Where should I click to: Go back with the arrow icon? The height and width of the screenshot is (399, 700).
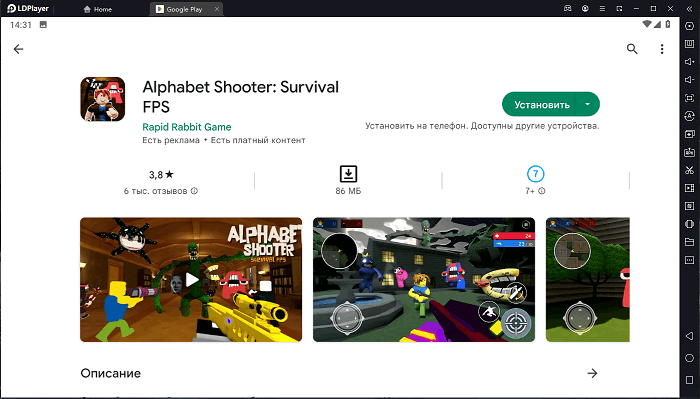(x=18, y=49)
